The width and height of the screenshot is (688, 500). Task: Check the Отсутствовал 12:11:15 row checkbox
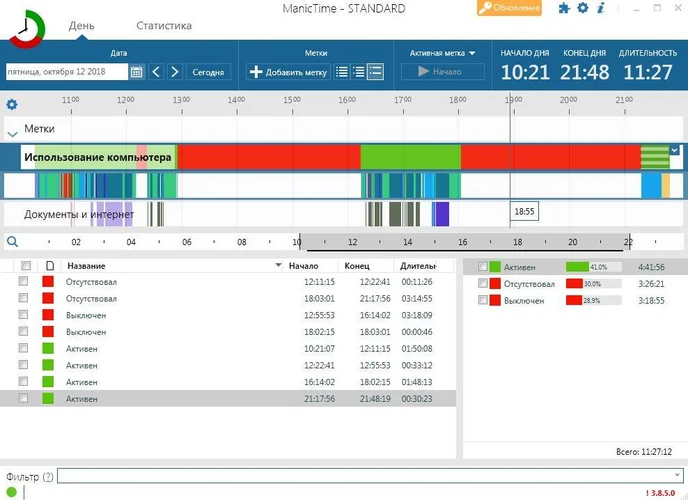coord(23,281)
